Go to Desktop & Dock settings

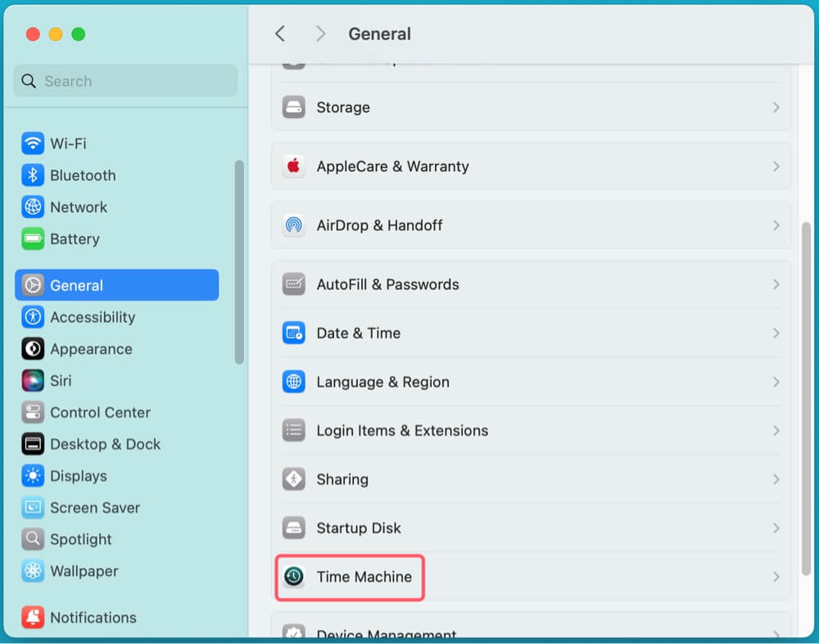[x=105, y=444]
